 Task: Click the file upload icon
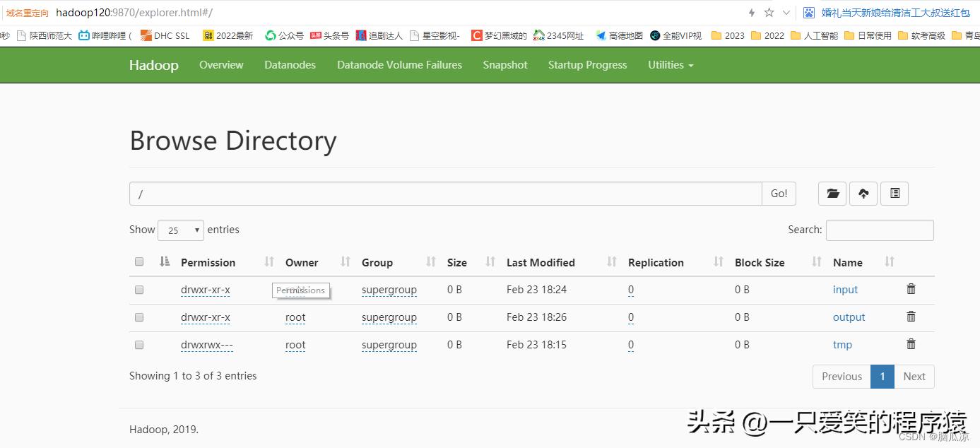[x=863, y=193]
